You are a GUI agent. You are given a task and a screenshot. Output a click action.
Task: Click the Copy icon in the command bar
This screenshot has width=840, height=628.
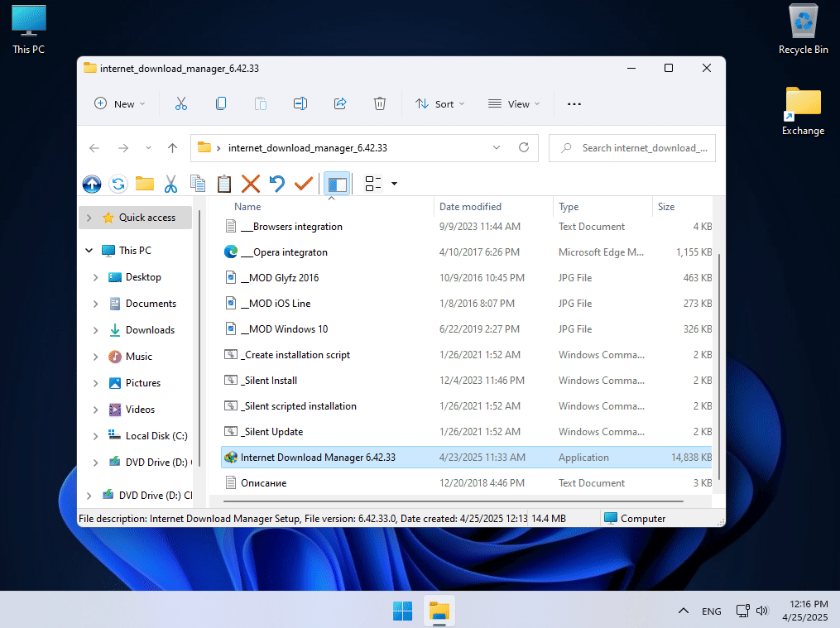pos(221,104)
